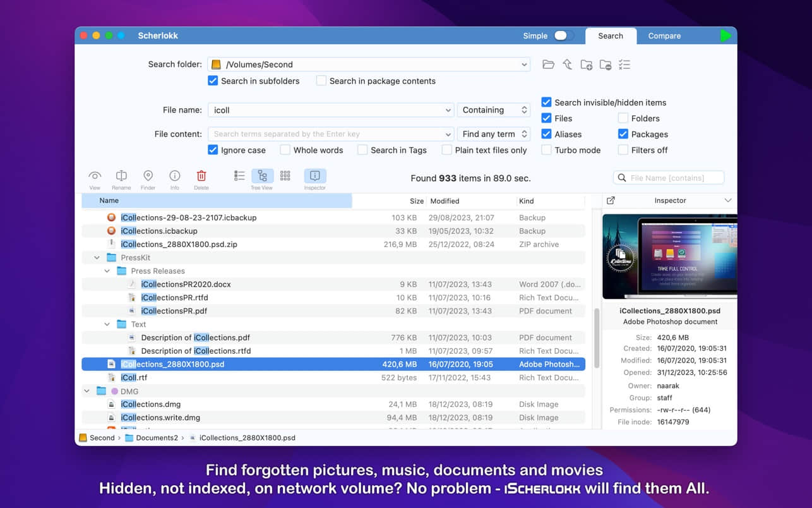Collapse the PressKit folder in the tree
Viewport: 812px width, 508px height.
click(x=97, y=258)
